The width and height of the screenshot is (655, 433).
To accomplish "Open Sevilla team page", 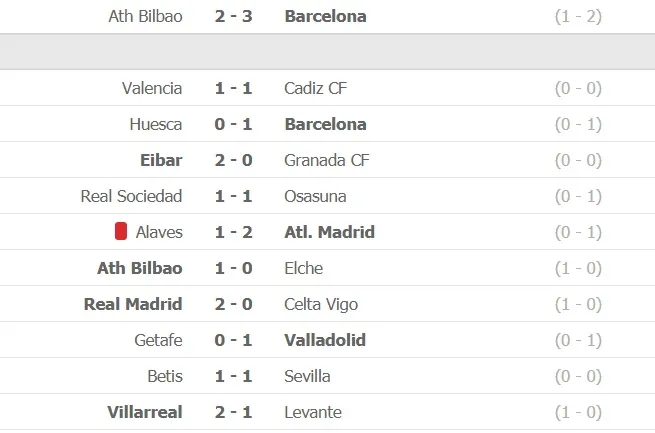I will pos(307,376).
